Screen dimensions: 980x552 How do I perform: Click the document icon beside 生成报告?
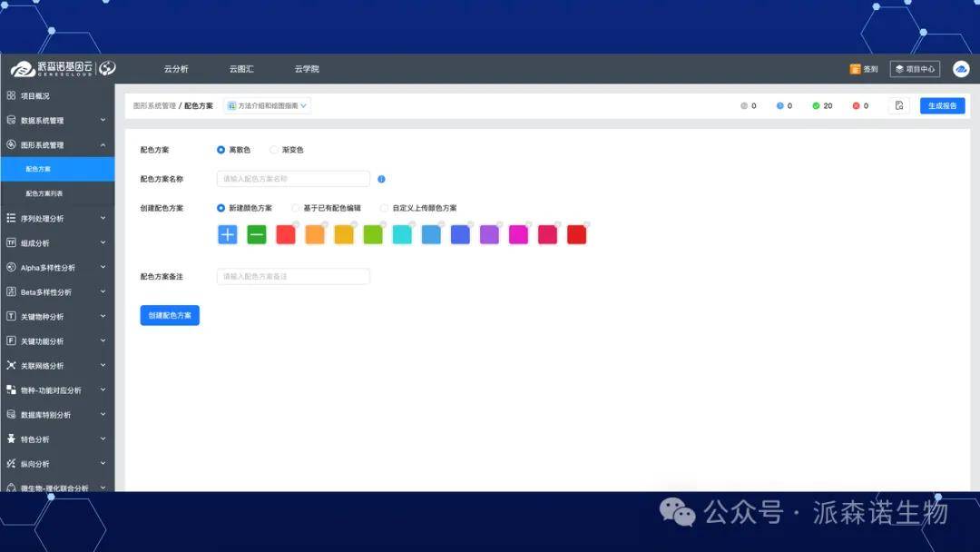tap(898, 105)
